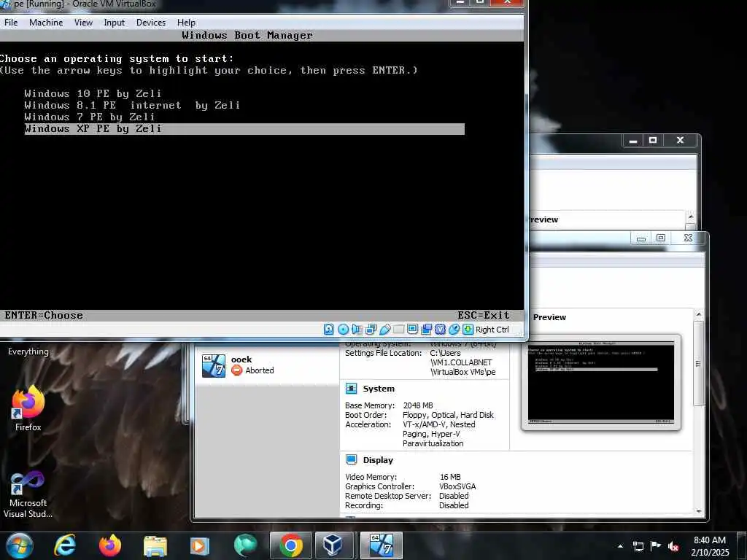Click the recording status icon
The width and height of the screenshot is (747, 560).
pos(426,330)
